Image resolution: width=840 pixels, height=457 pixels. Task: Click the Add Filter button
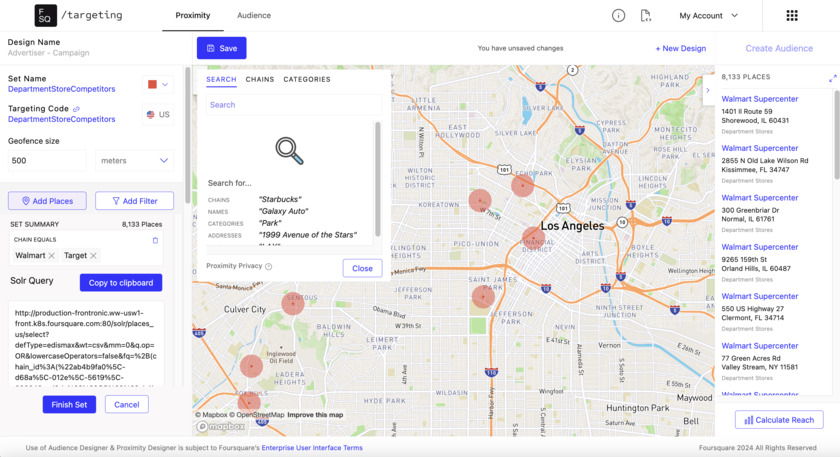[134, 201]
